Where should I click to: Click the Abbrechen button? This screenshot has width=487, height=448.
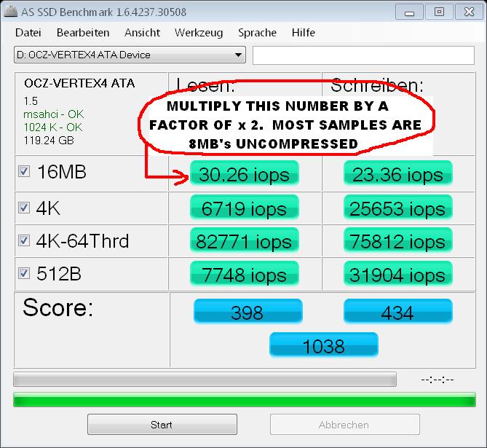345,425
